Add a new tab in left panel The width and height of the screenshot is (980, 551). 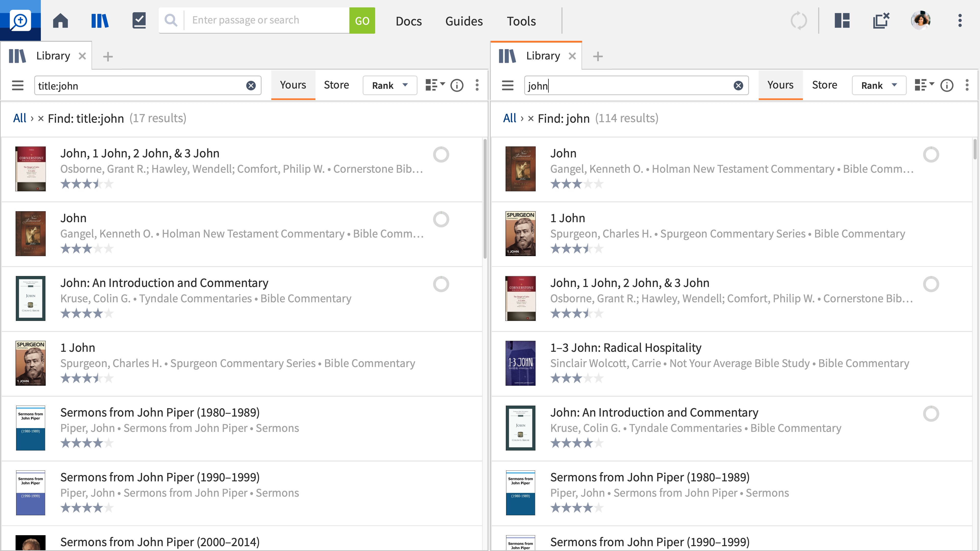point(108,56)
